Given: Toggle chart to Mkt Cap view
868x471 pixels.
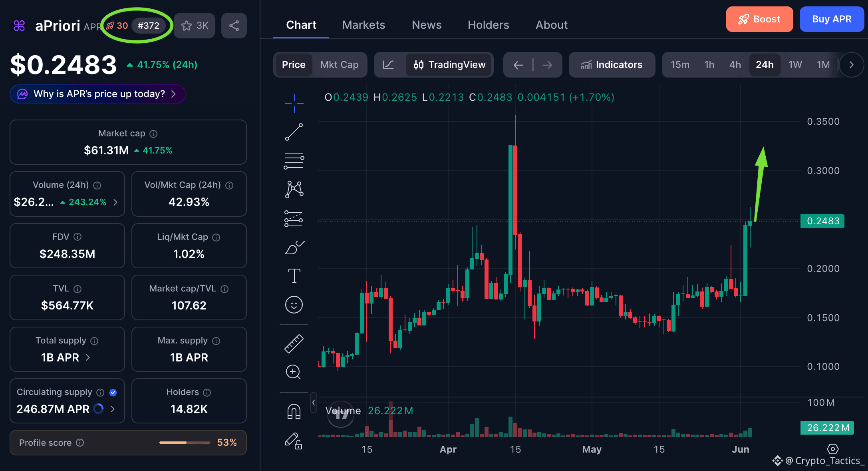Looking at the screenshot, I should coord(340,65).
